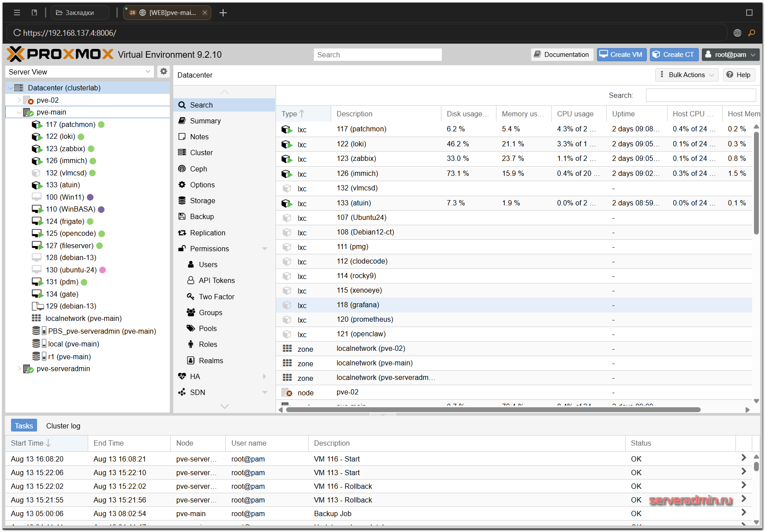Click the 129 (debian-13) template icon
This screenshot has width=765, height=532.
tap(37, 306)
